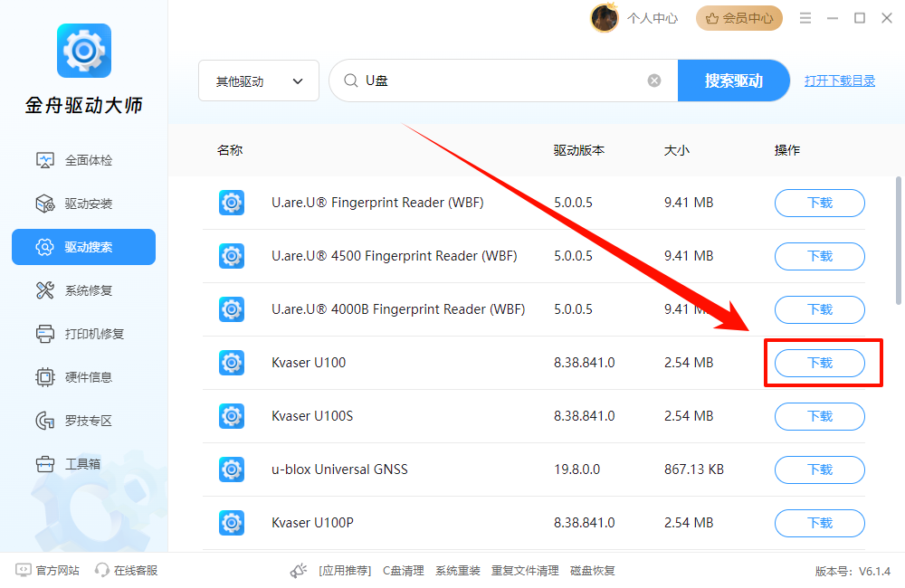Select u-blox Universal GNSS driver name
905x588 pixels.
tap(339, 469)
